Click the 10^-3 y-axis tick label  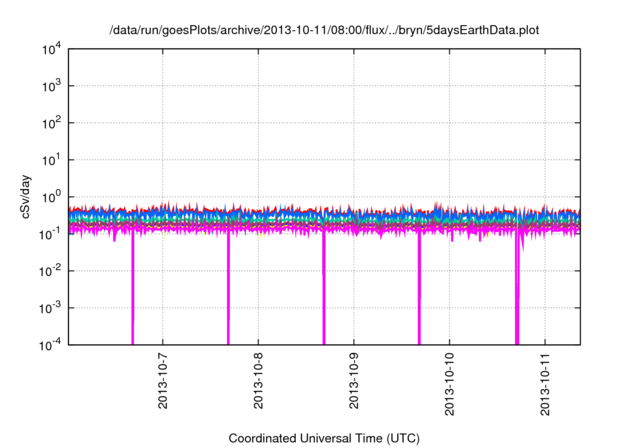(x=50, y=308)
